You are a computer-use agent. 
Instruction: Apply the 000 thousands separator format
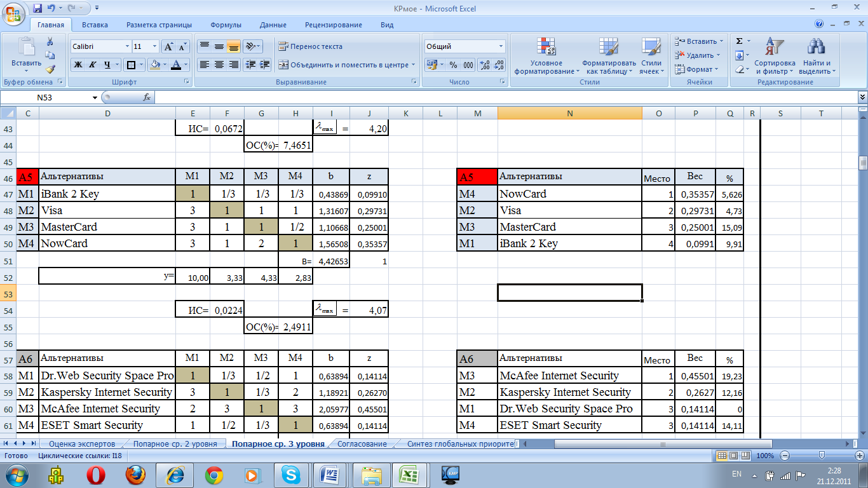tap(468, 65)
